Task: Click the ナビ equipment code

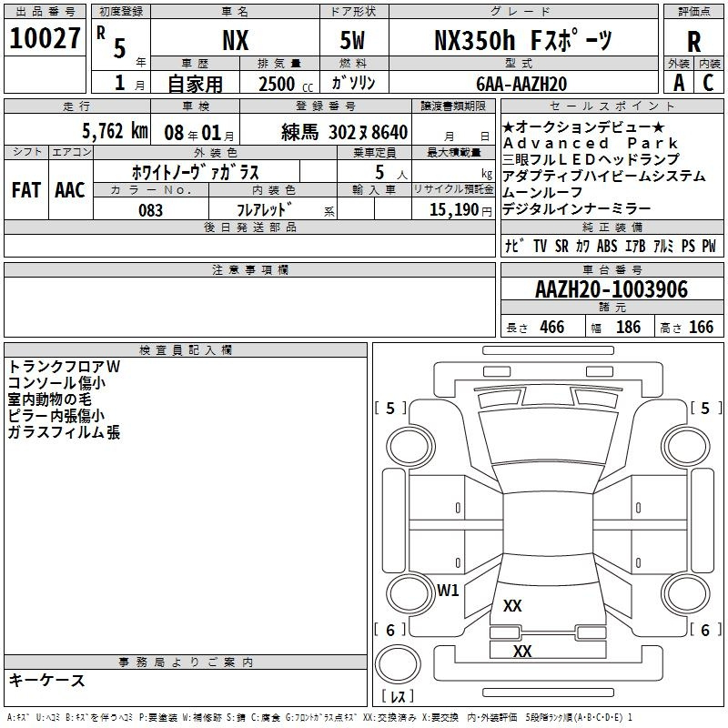Action: 514,246
